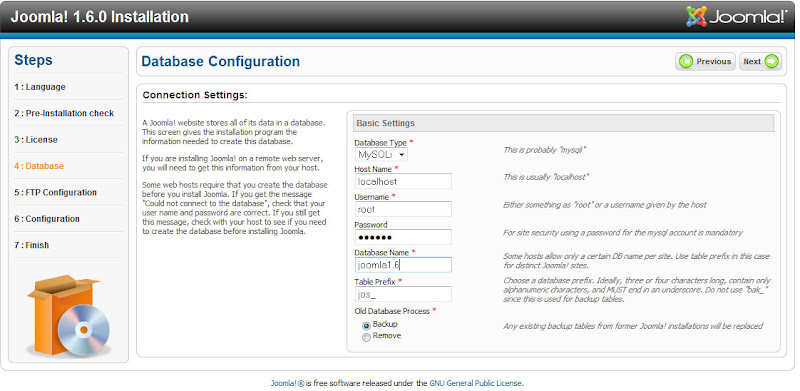Go to step 1: Language
This screenshot has height=391, width=800.
click(40, 87)
